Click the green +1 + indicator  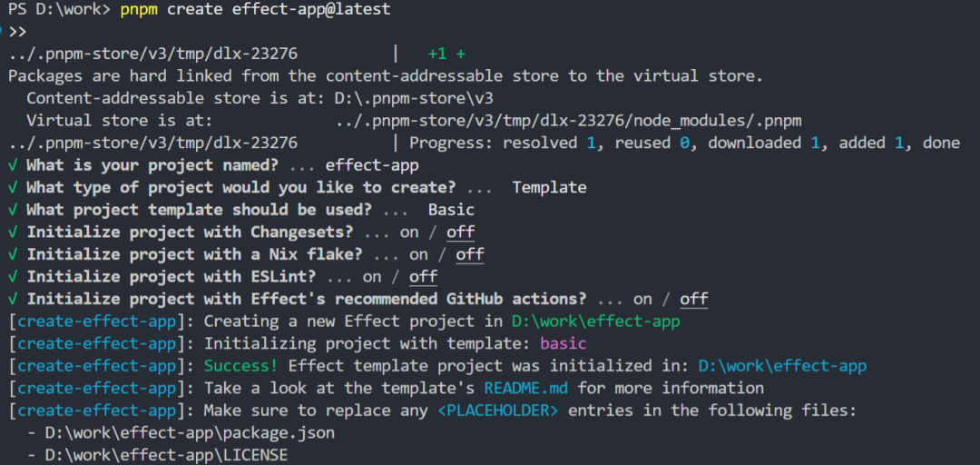pyautogui.click(x=446, y=54)
